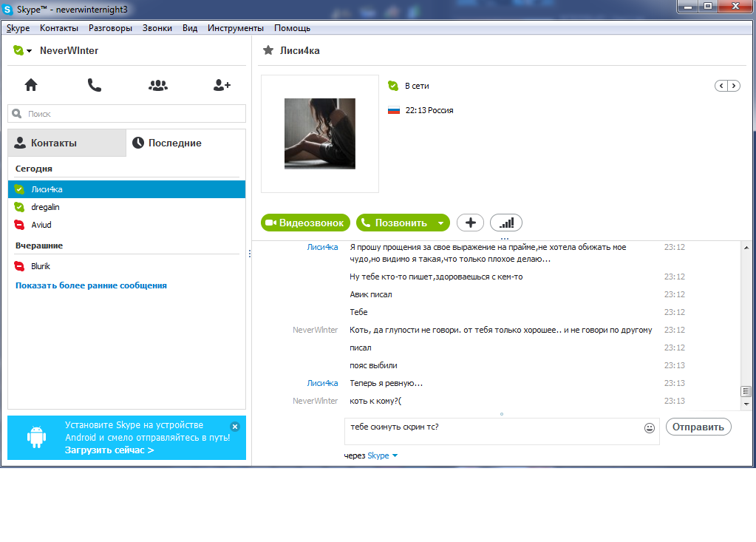Switch to the Последние tab
This screenshot has height=542, width=756.
[x=186, y=143]
